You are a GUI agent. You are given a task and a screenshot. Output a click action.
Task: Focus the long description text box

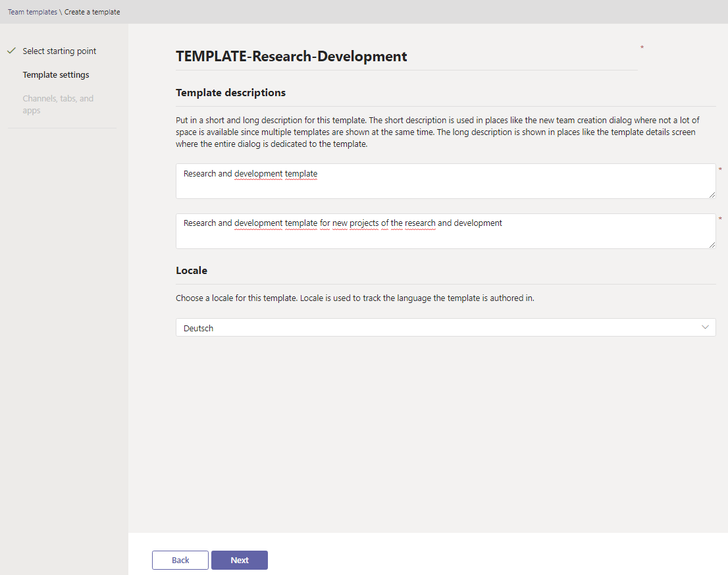point(445,231)
